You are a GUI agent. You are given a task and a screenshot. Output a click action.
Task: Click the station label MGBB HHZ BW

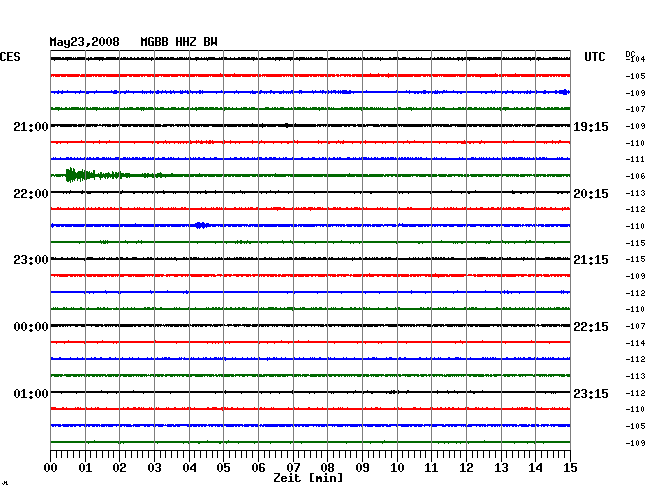click(179, 42)
